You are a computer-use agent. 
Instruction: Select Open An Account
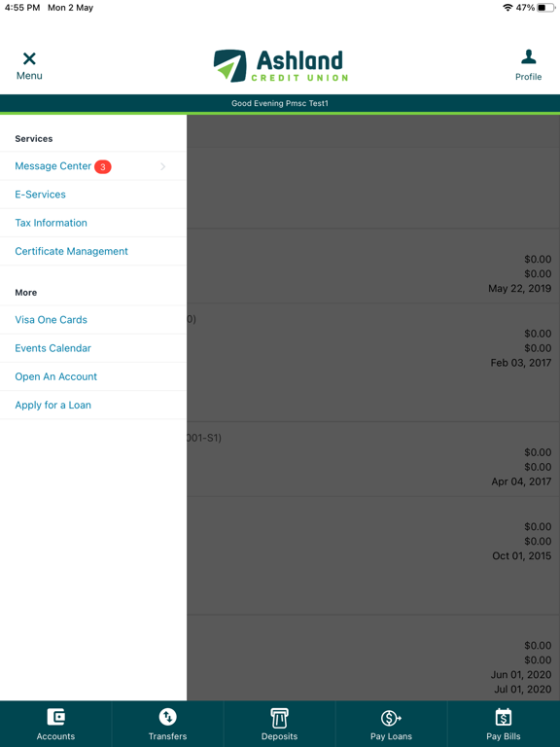point(93,376)
